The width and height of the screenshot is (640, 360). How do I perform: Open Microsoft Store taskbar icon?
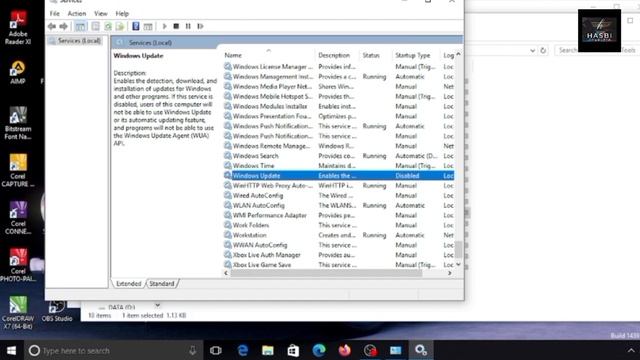pyautogui.click(x=293, y=351)
